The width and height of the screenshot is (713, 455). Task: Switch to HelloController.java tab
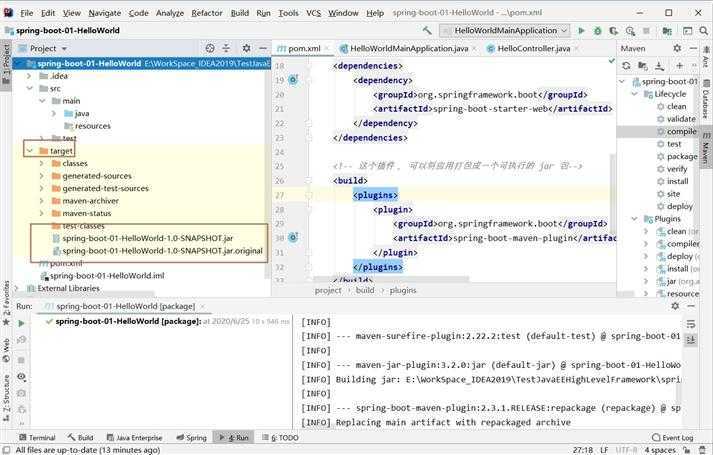click(533, 48)
